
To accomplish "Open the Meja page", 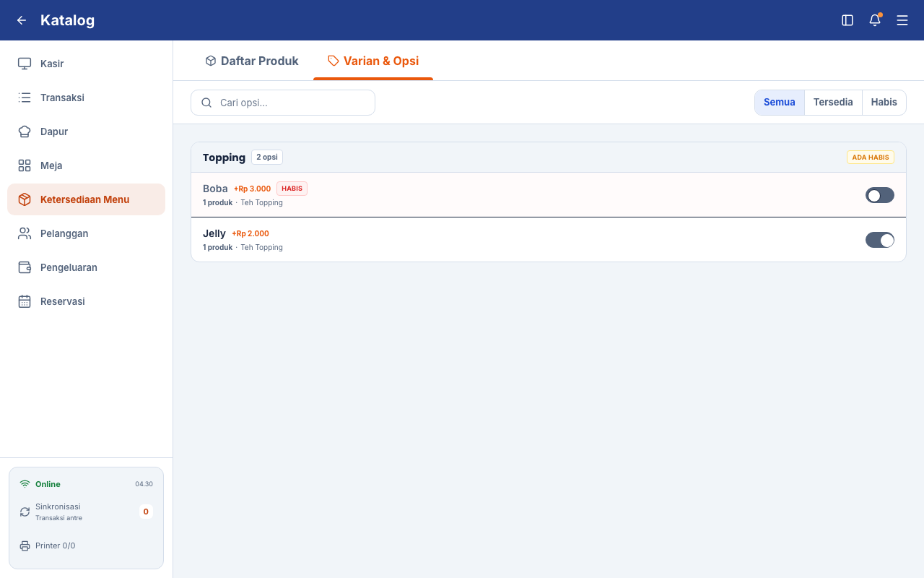I will coord(86,165).
